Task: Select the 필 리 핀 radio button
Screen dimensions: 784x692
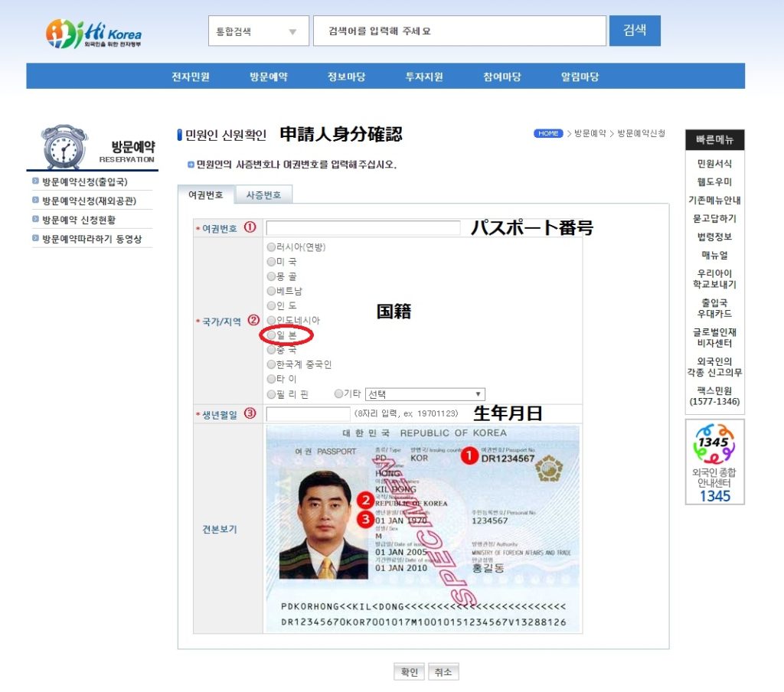Action: pos(271,394)
